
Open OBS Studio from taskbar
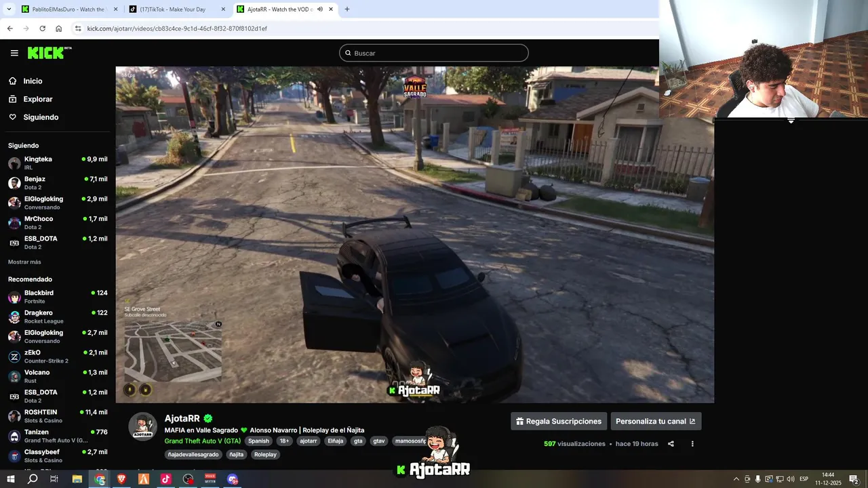click(189, 479)
